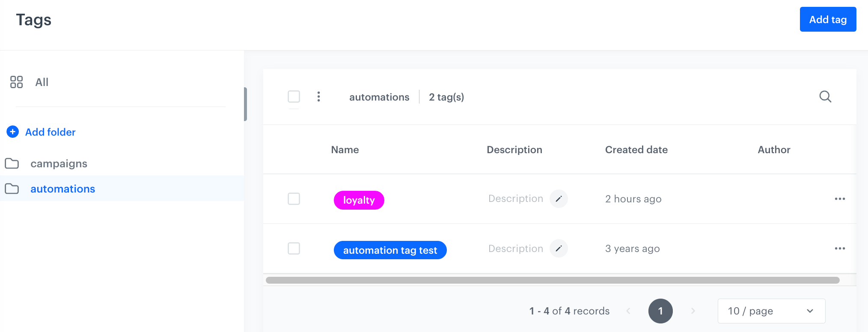Screen dimensions: 868x332
Task: Click the horizontal table scrollbar
Action: coord(552,280)
